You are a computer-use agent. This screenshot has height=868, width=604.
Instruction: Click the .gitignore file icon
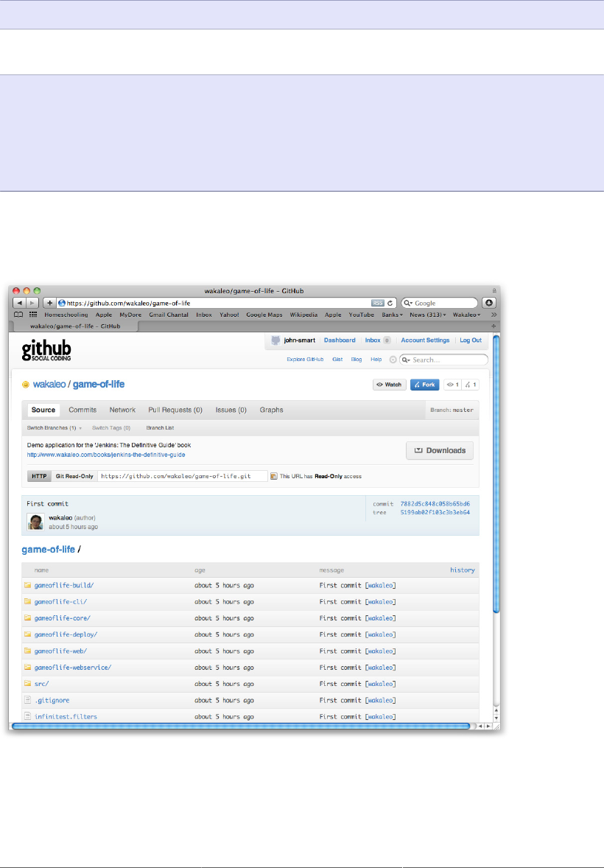tap(27, 700)
